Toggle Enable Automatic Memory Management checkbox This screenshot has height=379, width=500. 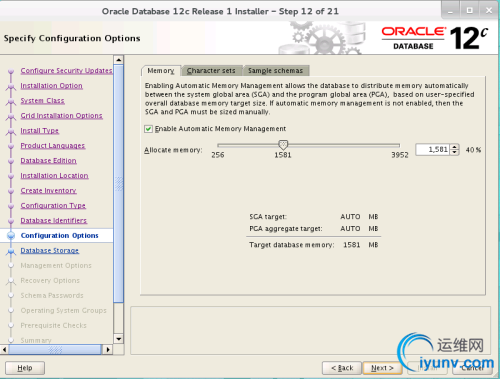point(148,129)
